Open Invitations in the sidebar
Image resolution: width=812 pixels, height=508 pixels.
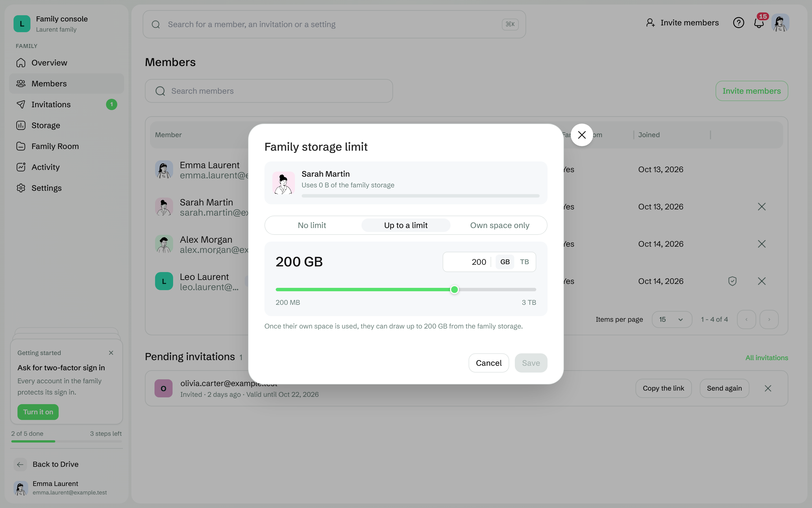coord(67,104)
